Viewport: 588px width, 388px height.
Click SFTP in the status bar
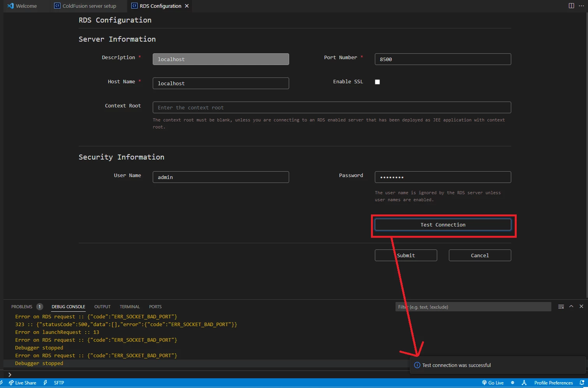click(59, 383)
